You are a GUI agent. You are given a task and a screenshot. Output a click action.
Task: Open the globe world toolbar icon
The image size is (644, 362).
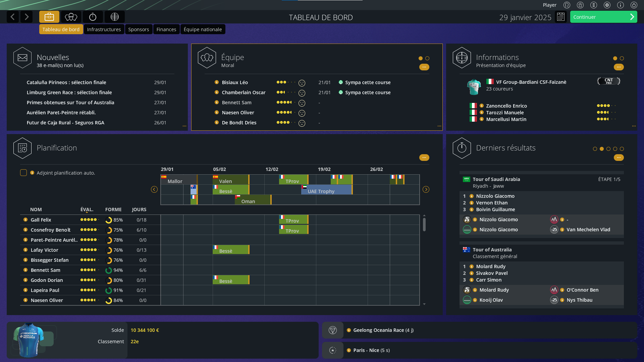click(x=115, y=17)
